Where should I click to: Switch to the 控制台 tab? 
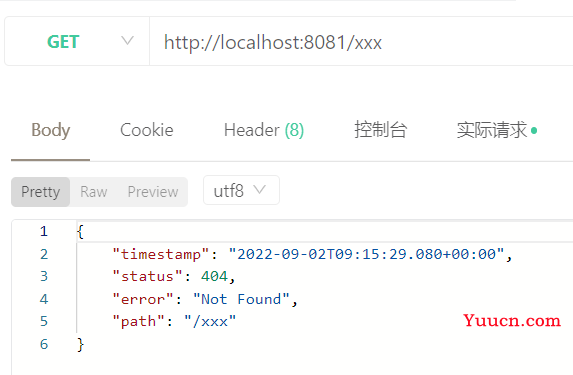pyautogui.click(x=380, y=130)
